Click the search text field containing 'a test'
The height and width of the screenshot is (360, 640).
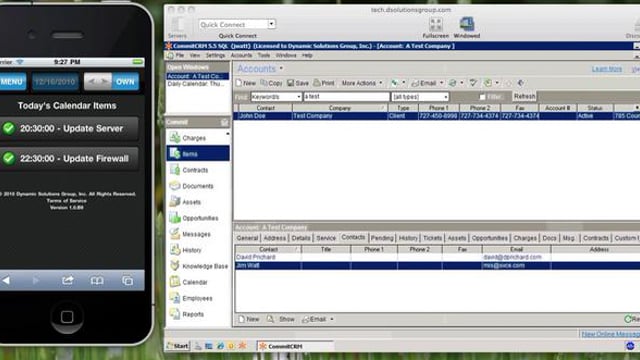coord(346,97)
